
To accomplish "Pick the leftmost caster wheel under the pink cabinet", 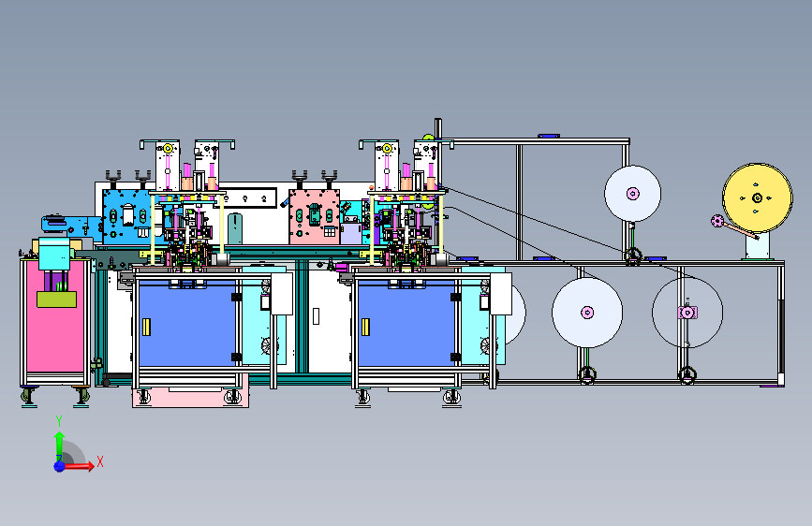I will click(28, 397).
